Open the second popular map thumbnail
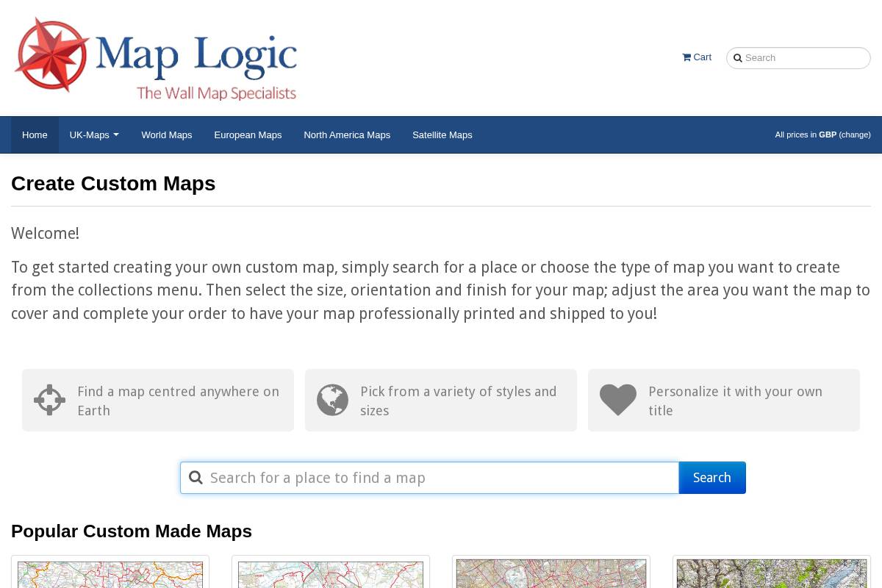Image resolution: width=882 pixels, height=588 pixels. point(331,572)
